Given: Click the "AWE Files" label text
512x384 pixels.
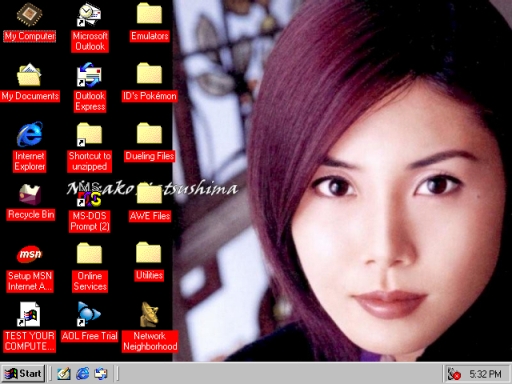Looking at the screenshot, I should 150,216.
